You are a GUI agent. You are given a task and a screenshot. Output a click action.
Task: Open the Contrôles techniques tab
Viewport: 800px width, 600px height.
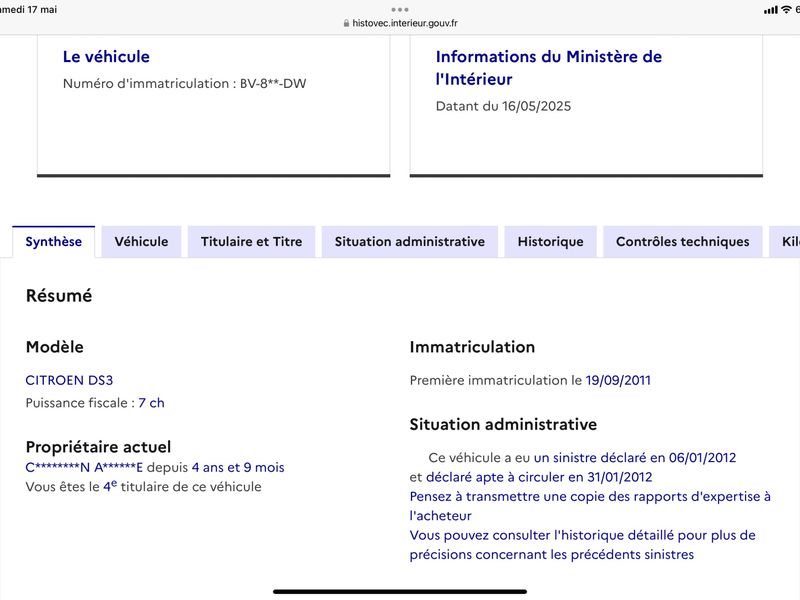(683, 242)
